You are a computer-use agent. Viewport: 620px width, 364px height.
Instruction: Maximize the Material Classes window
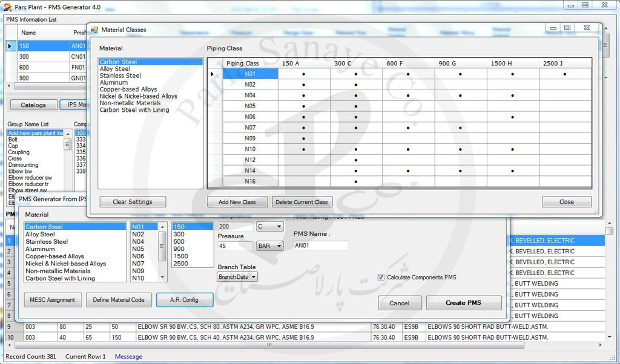(567, 27)
